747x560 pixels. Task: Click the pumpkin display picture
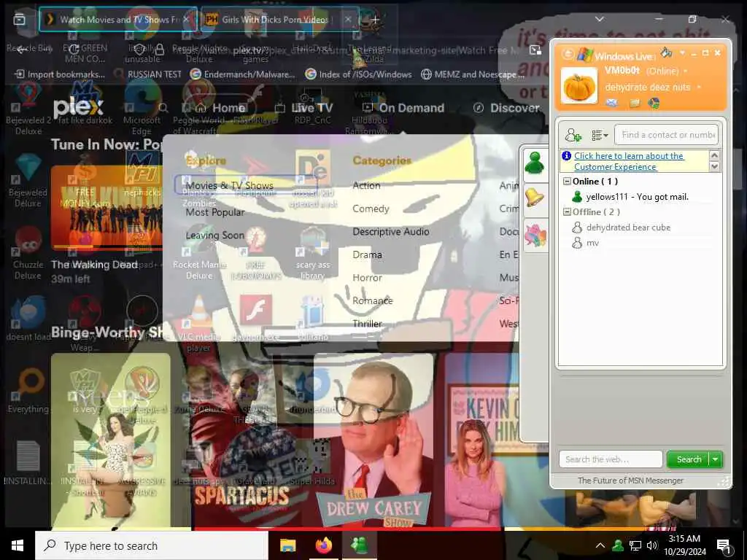(x=578, y=86)
